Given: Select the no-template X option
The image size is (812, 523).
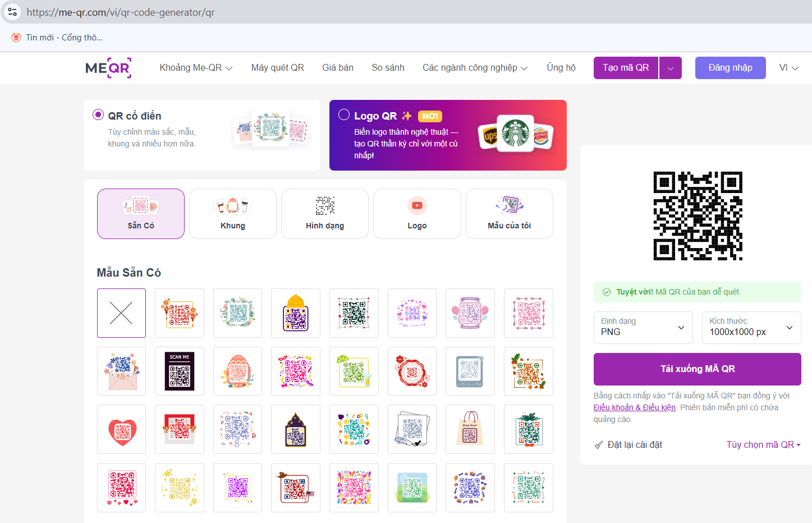Looking at the screenshot, I should coord(121,313).
